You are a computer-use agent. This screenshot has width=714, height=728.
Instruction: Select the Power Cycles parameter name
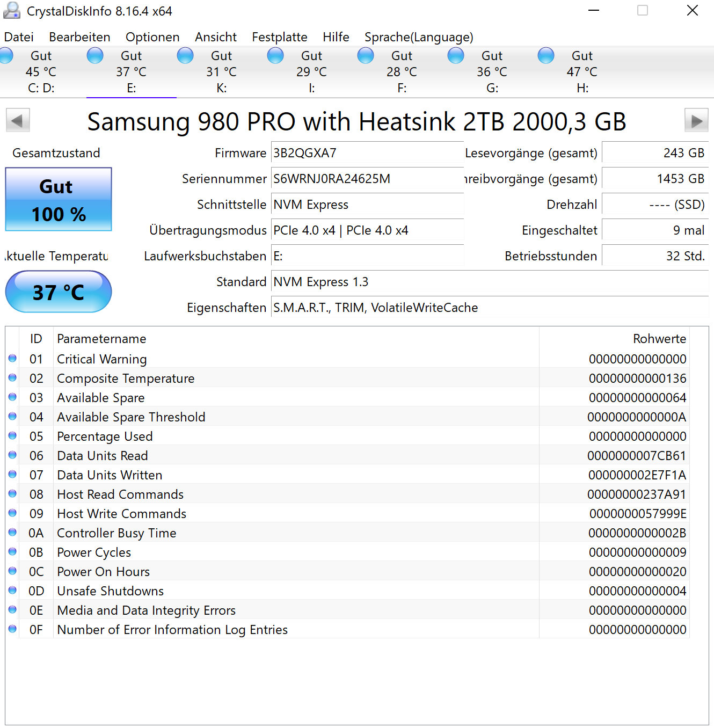tap(94, 552)
